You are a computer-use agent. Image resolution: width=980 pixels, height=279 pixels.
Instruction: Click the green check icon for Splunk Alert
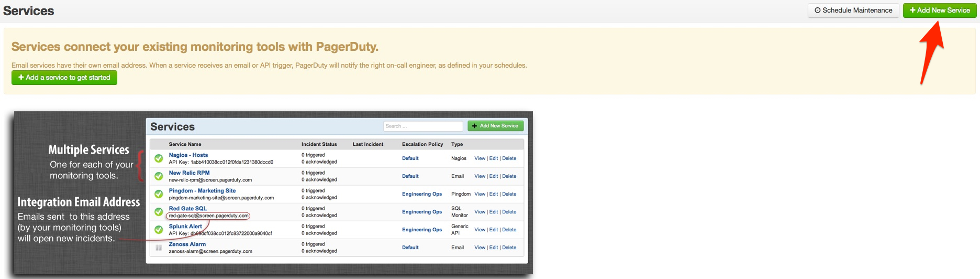coord(159,230)
